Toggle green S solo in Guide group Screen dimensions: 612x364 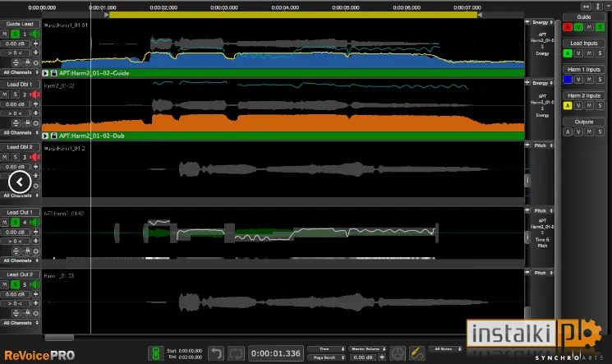click(x=600, y=27)
